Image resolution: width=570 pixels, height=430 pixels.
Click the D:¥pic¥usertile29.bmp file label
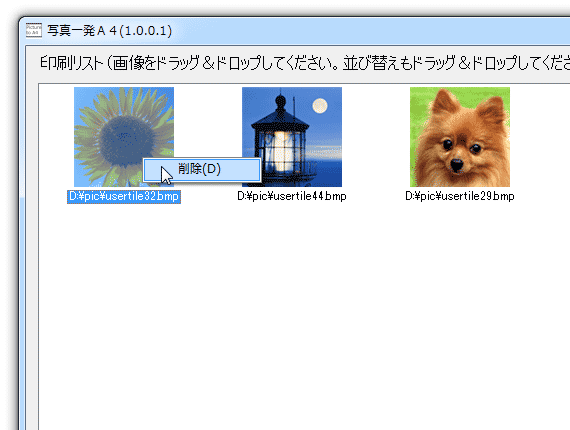[x=460, y=196]
